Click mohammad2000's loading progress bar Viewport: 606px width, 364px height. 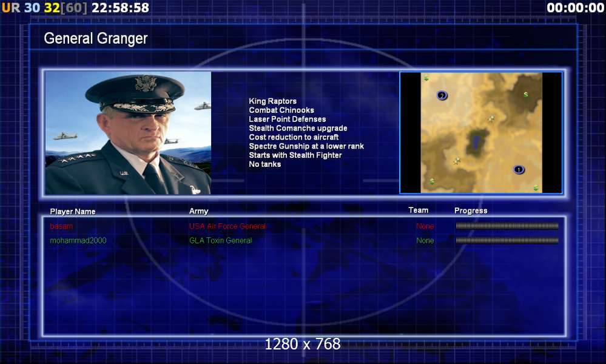pos(507,240)
